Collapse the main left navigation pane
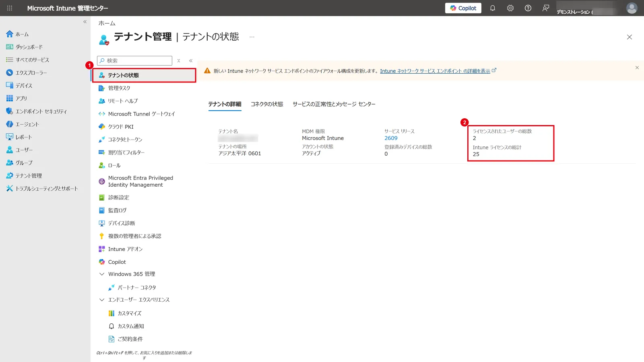 pos(85,22)
